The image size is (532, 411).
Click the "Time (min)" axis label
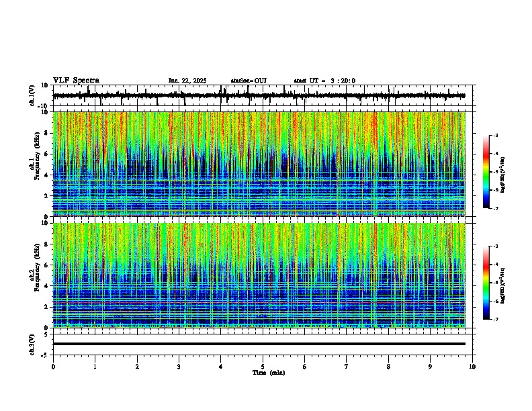click(x=269, y=373)
